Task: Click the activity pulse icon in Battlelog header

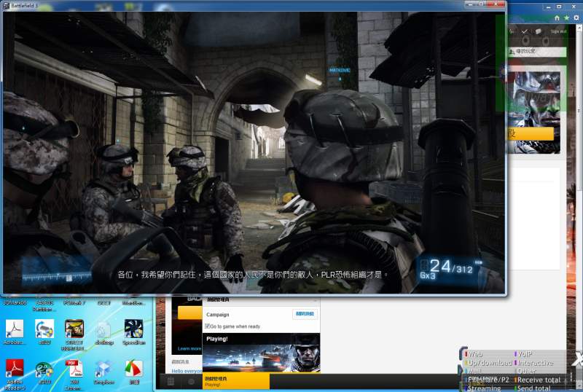Action: (512, 31)
